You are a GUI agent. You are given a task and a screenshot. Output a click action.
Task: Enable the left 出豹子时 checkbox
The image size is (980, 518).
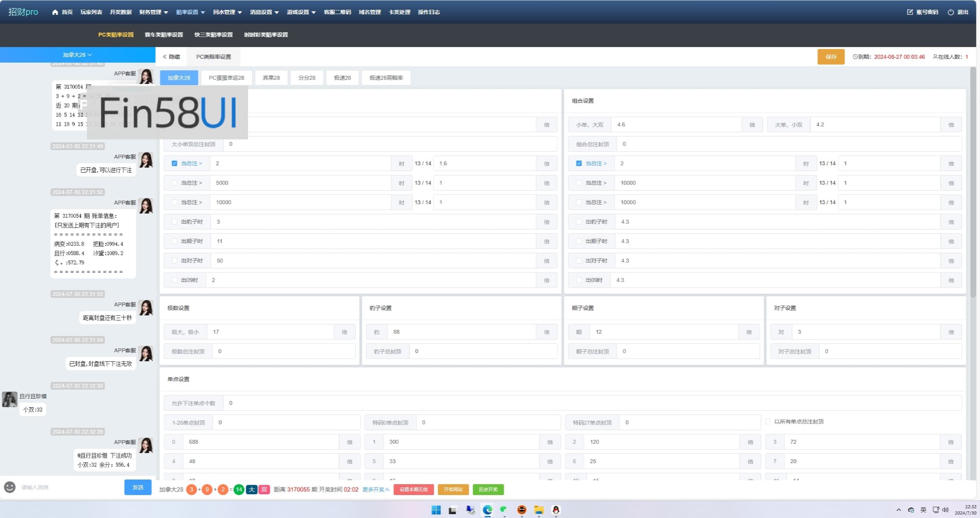(x=174, y=222)
